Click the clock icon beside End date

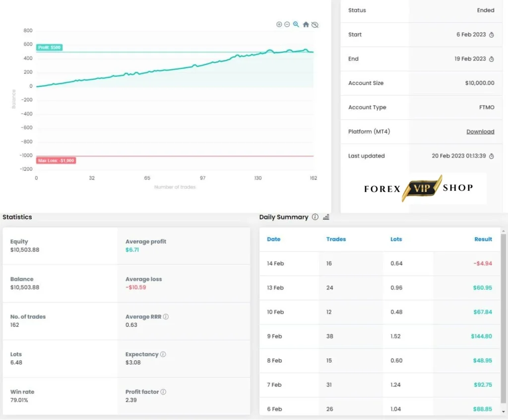click(x=492, y=59)
